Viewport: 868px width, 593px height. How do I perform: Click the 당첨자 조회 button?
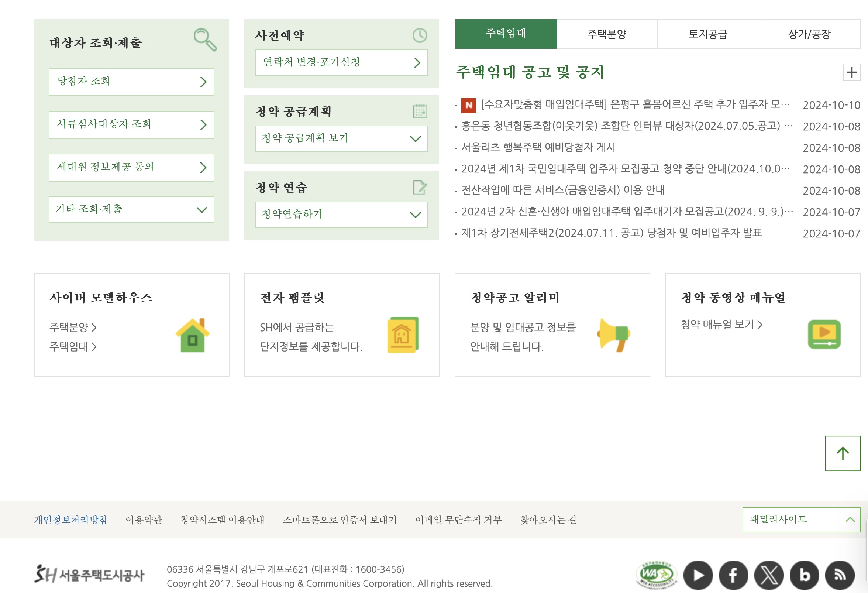click(131, 82)
